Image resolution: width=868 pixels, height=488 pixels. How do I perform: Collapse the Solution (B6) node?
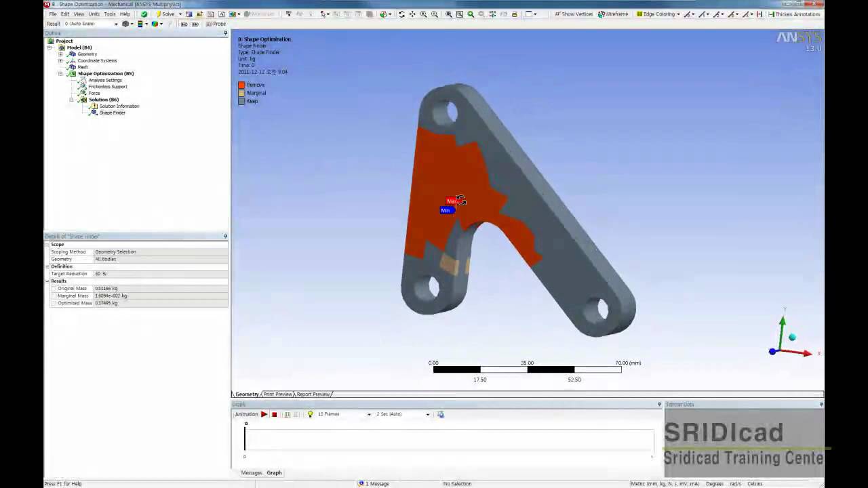click(x=71, y=100)
